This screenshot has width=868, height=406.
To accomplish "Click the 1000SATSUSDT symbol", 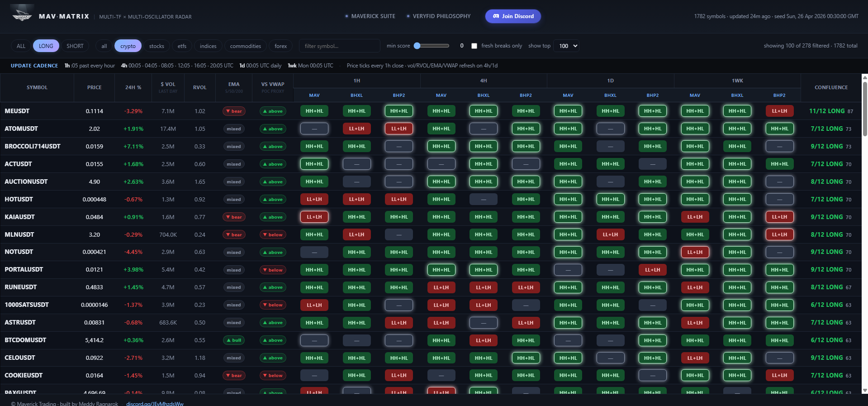I will (27, 305).
